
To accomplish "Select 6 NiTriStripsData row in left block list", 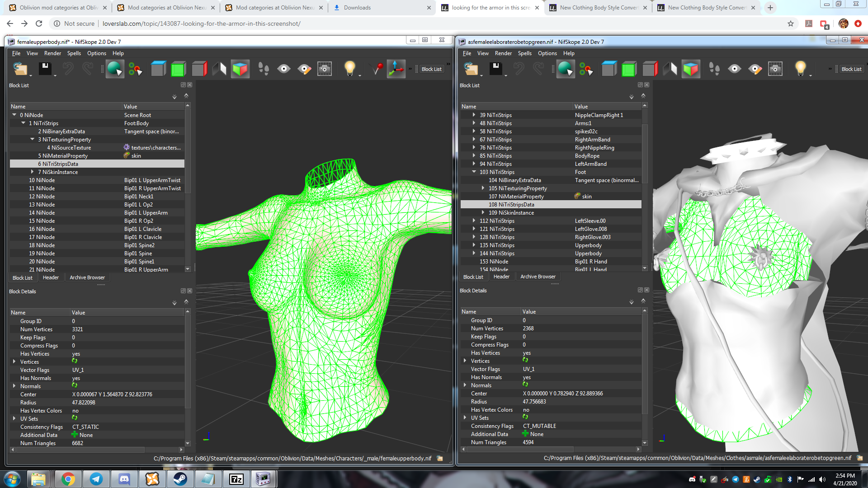I will pos(97,164).
